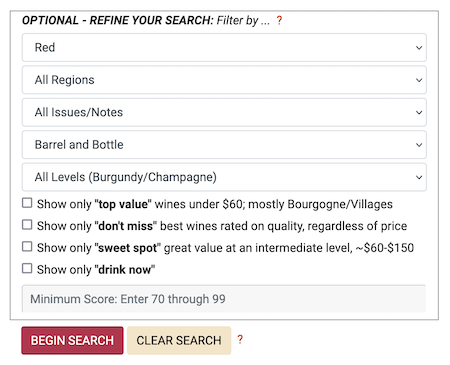Open the Barrel and Bottle dropdown
The height and width of the screenshot is (365, 450).
(224, 144)
